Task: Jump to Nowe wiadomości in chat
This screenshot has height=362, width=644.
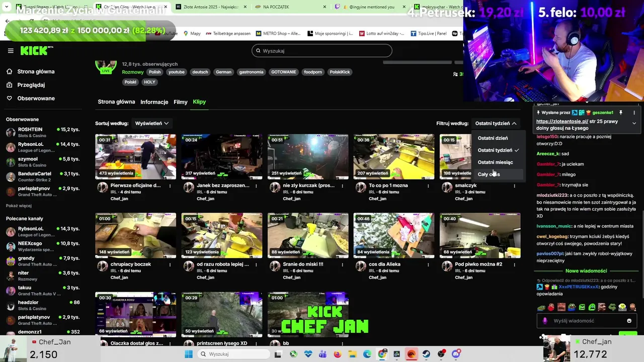Action: click(586, 271)
